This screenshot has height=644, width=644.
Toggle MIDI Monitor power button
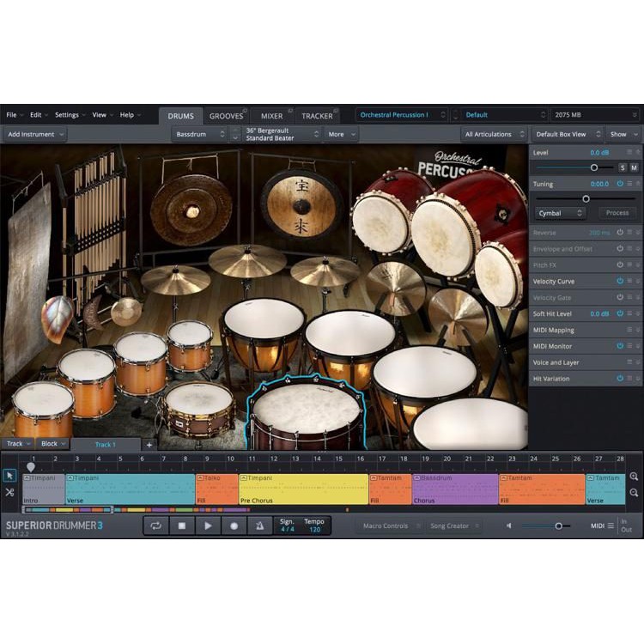click(x=620, y=346)
